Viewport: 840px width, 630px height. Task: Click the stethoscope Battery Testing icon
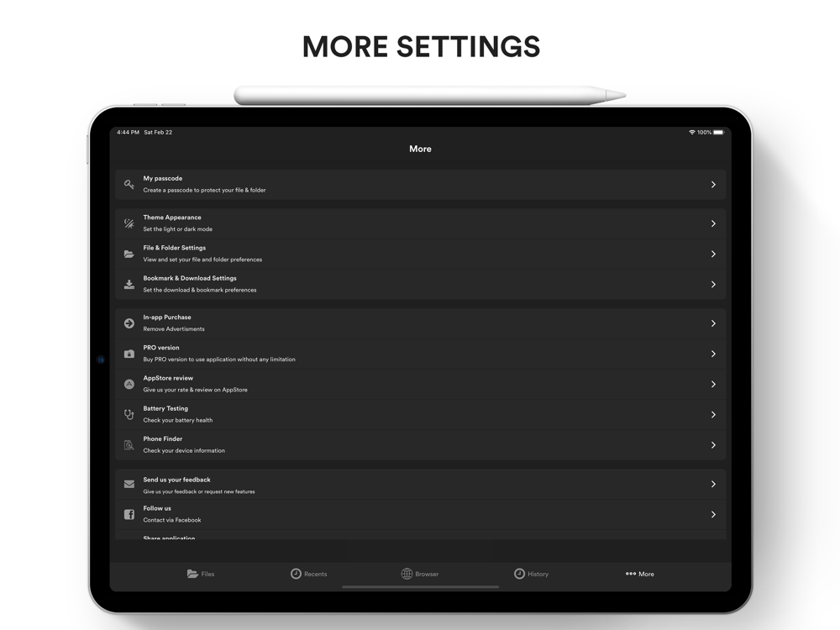coord(129,415)
